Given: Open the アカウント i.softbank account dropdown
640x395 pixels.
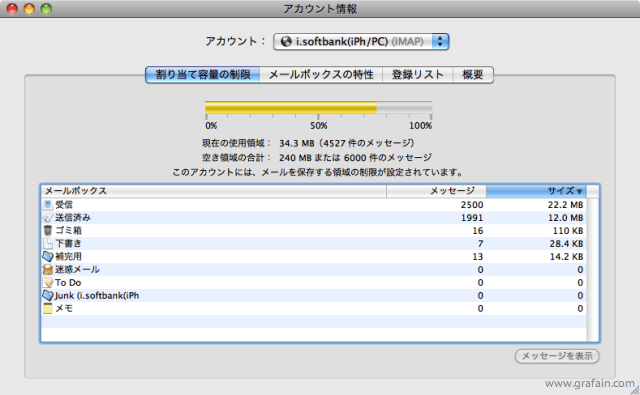Looking at the screenshot, I should click(361, 42).
